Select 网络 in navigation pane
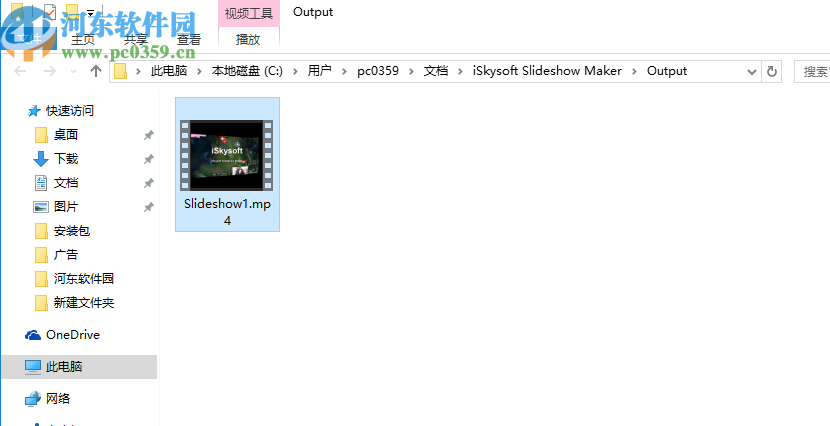Viewport: 830px width, 426px height. tap(58, 398)
